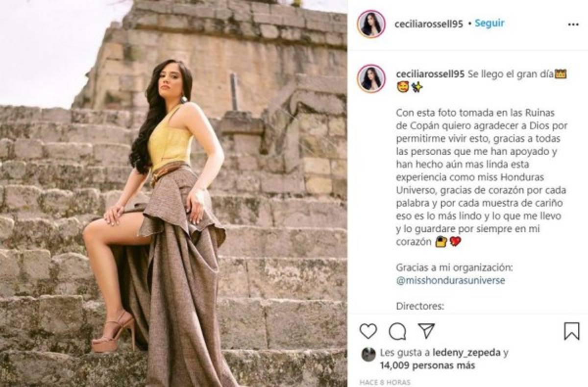Click the red heart emoji in caption
Screen dimensions: 588x387
(456, 242)
